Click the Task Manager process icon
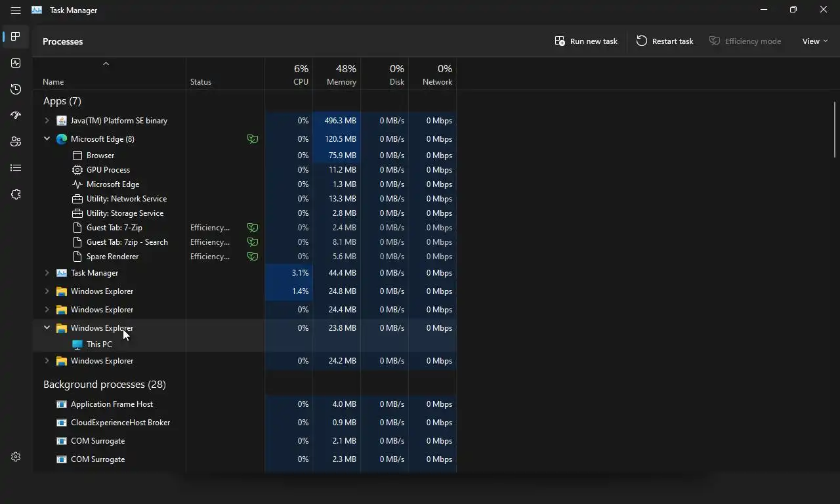The image size is (840, 504). pyautogui.click(x=62, y=273)
